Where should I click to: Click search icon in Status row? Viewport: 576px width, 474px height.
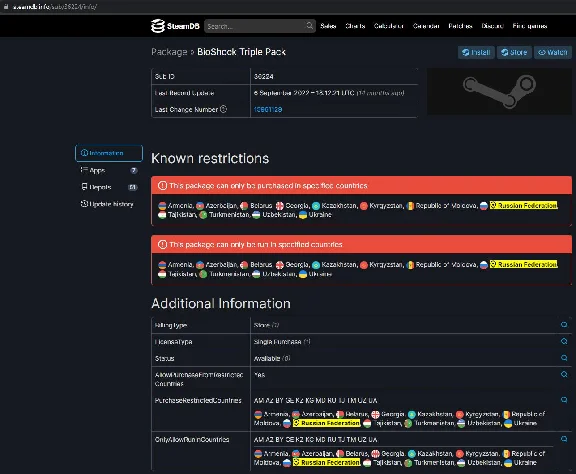point(564,358)
